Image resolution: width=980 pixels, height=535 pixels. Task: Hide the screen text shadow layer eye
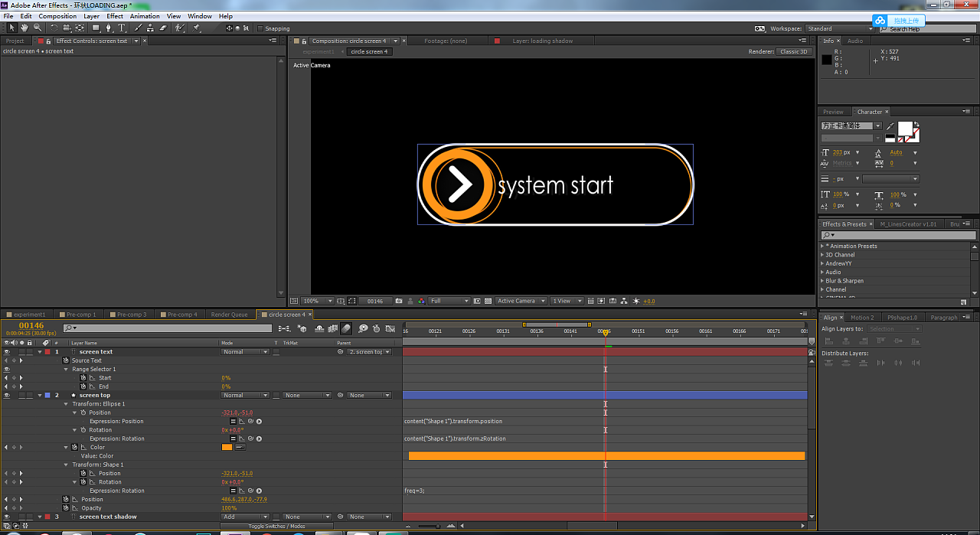[x=6, y=517]
